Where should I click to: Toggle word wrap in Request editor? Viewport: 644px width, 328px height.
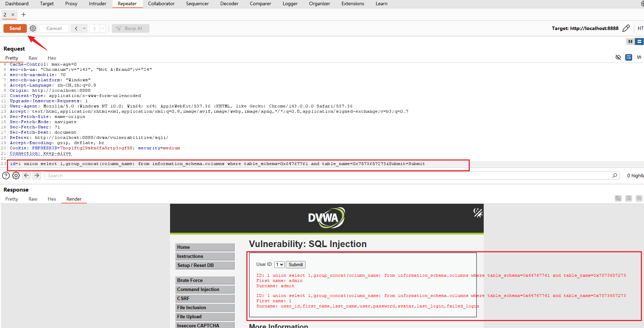coord(629,57)
